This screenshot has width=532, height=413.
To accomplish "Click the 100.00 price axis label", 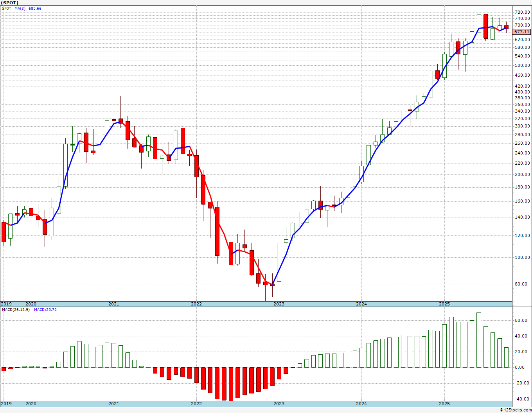I will (x=522, y=257).
